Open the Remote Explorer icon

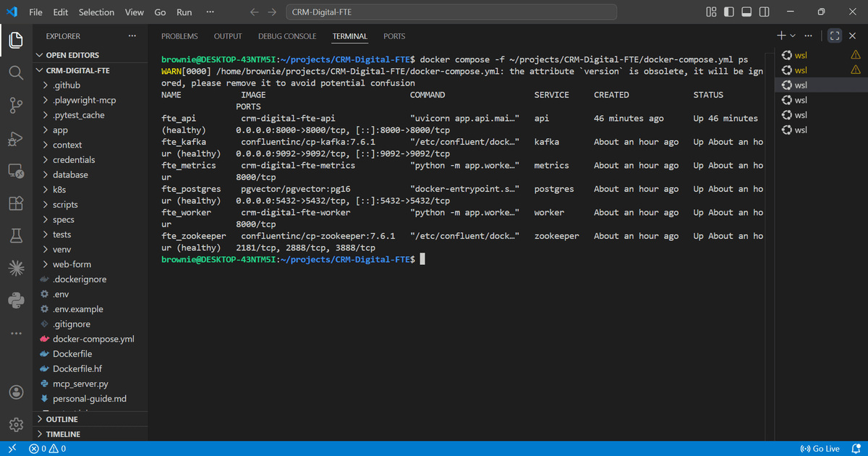(16, 171)
